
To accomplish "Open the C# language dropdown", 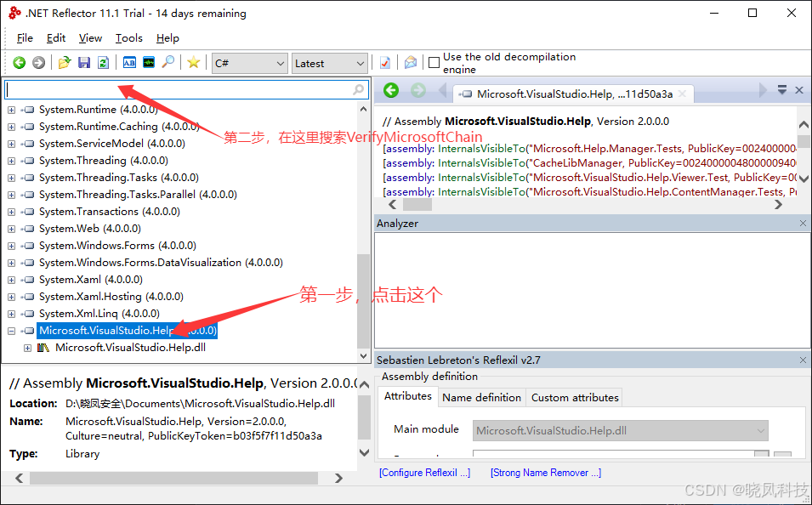I will pyautogui.click(x=250, y=63).
